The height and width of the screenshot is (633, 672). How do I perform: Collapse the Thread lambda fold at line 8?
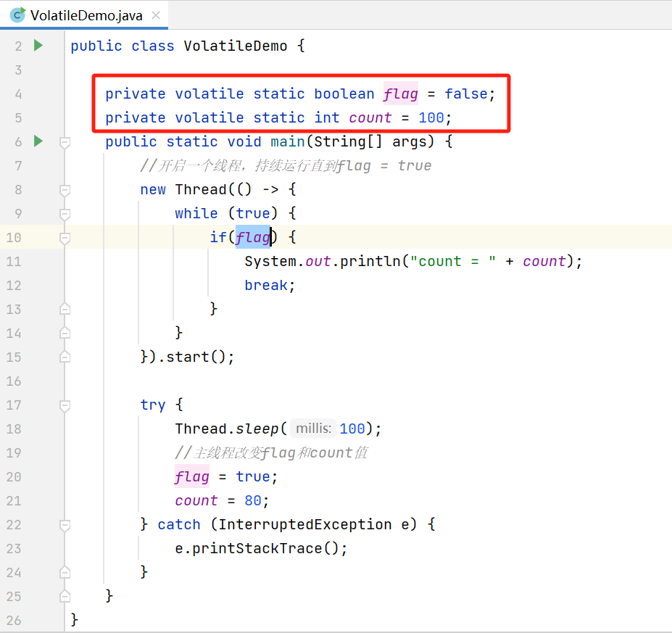(x=65, y=190)
